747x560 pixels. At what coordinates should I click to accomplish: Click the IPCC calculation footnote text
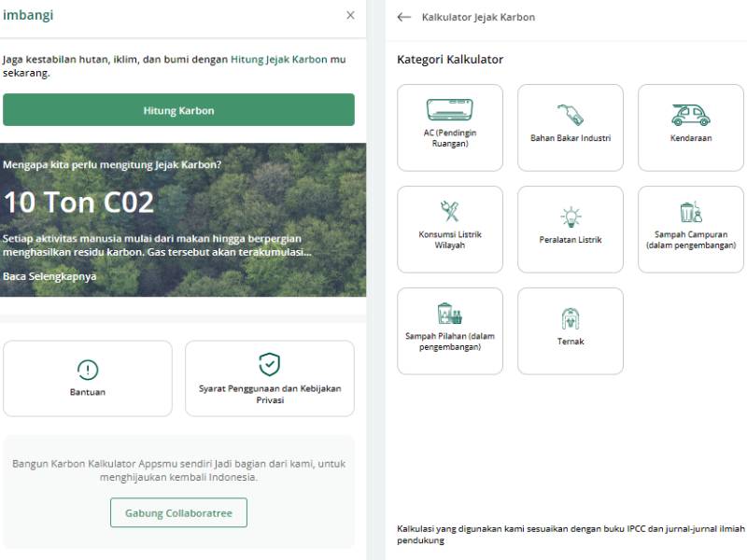pos(571,534)
